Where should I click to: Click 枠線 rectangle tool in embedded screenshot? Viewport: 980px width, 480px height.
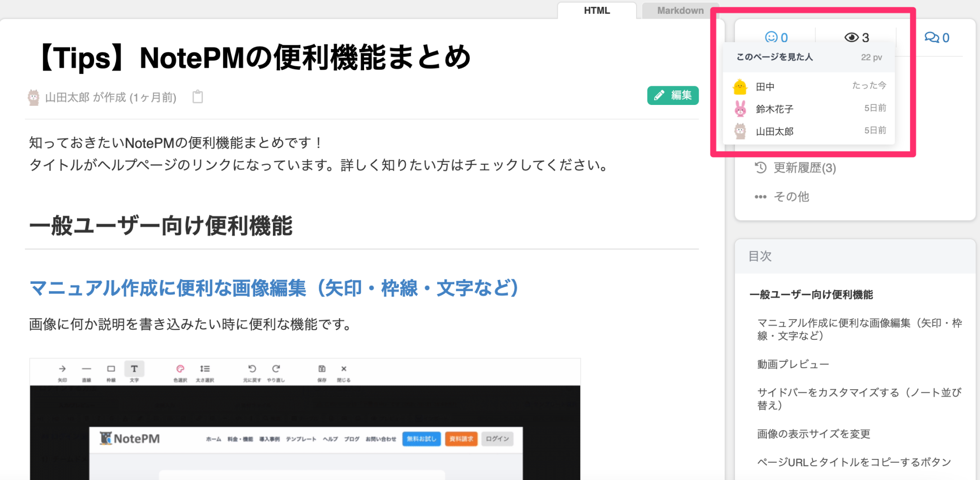click(111, 373)
